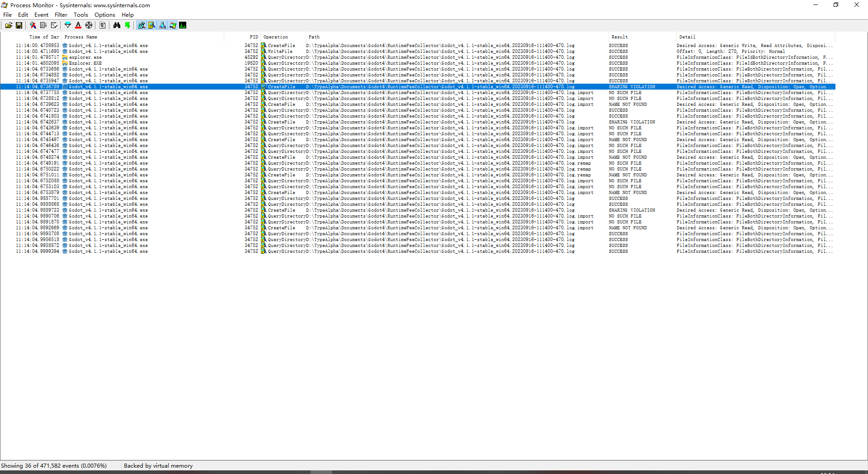Open the Tools menu

80,14
